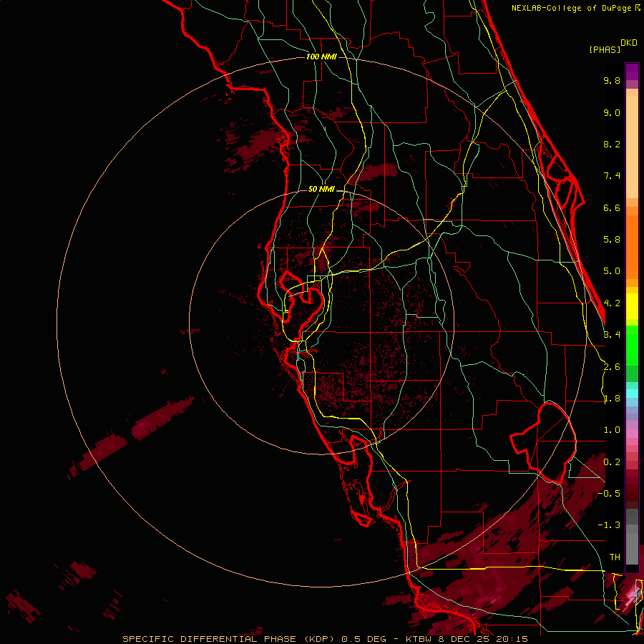Select the "5.0" value on the scale
The image size is (644, 644).
pos(612,271)
